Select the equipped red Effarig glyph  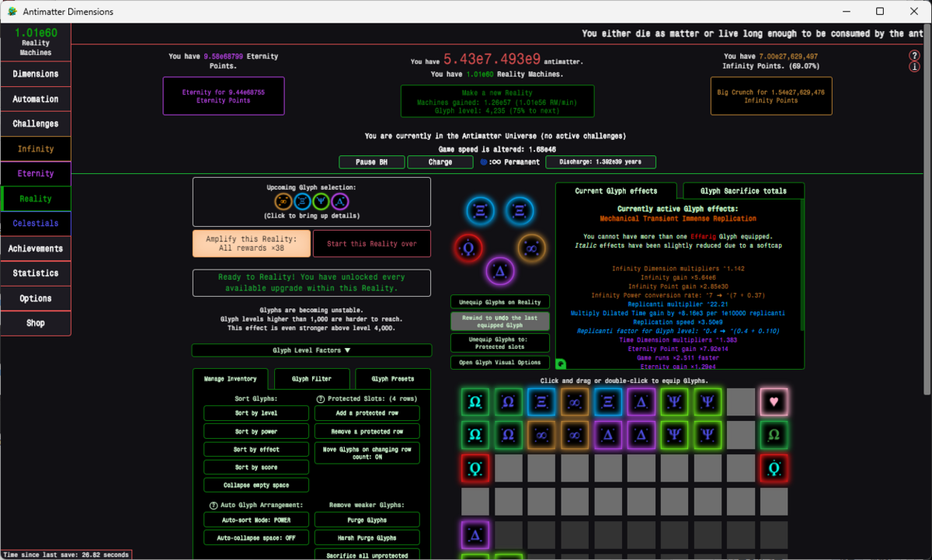tap(469, 247)
